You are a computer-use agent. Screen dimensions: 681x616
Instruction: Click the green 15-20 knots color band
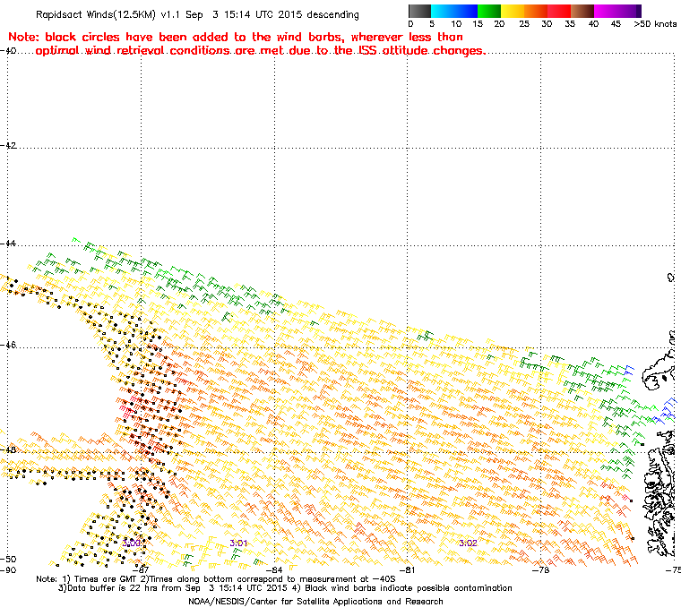(489, 11)
